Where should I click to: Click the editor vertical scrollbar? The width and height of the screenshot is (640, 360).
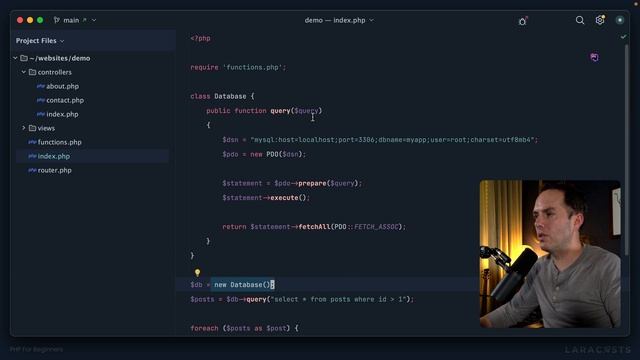(627, 149)
